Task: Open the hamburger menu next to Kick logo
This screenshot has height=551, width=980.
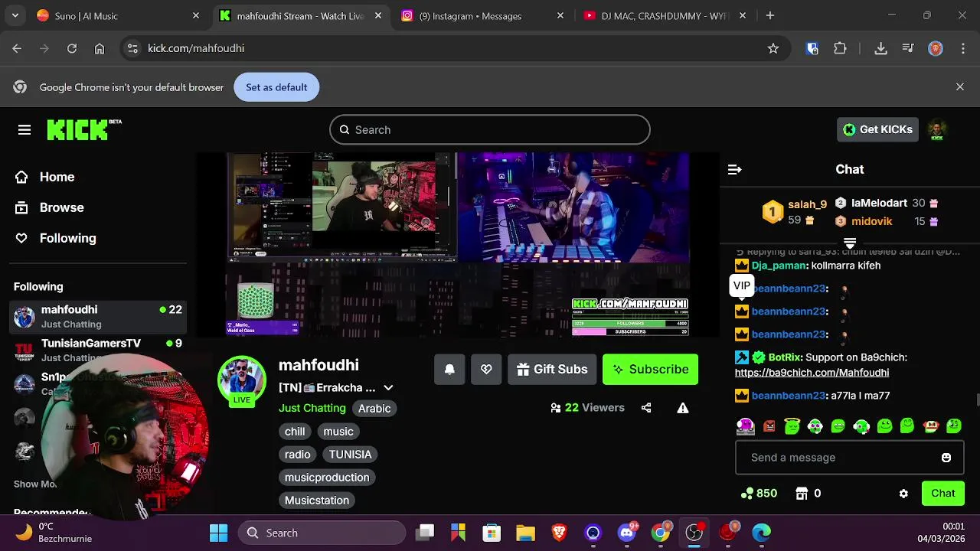Action: tap(24, 130)
